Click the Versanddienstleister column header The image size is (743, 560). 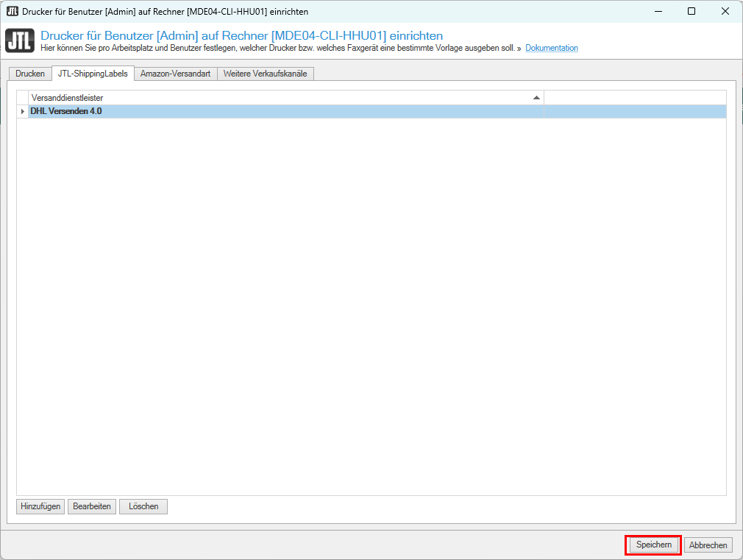[x=280, y=98]
